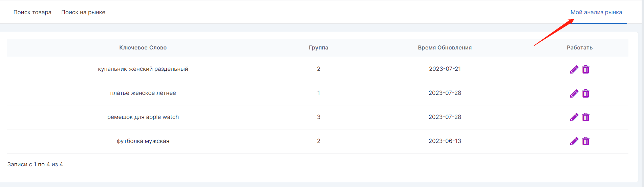
Task: Click the 2023-06-13 update date cell
Action: tap(445, 141)
